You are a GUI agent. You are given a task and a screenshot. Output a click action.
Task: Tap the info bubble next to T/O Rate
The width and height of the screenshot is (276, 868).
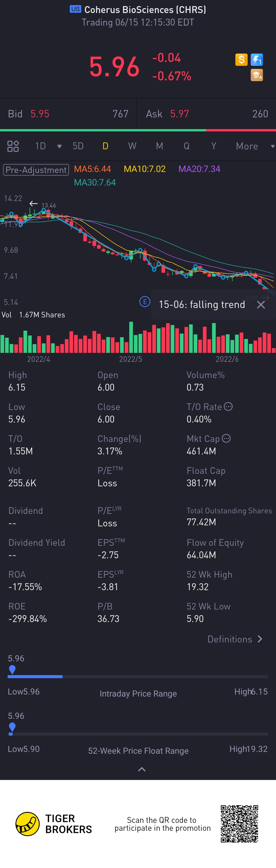(228, 407)
